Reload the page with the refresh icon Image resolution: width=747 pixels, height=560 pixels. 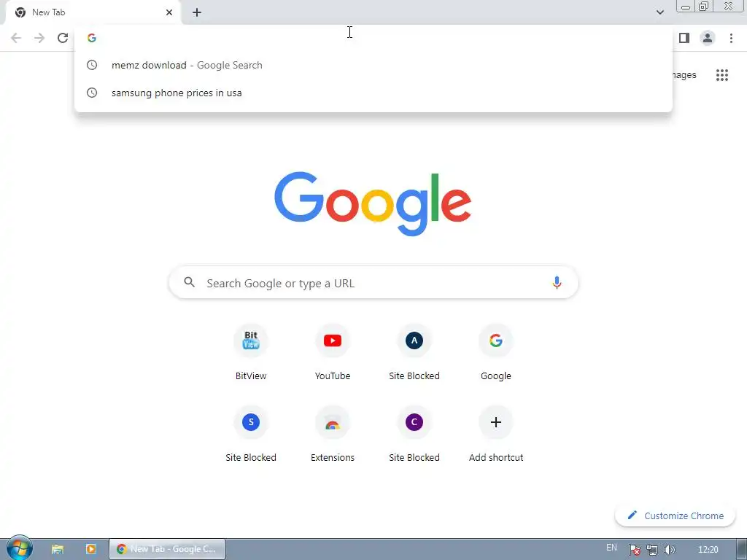tap(63, 38)
